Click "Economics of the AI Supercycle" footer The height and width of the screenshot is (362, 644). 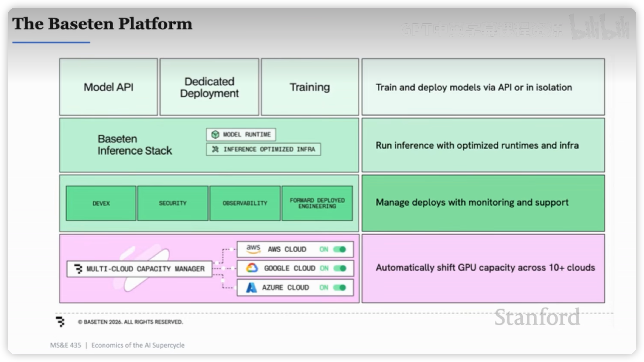(138, 345)
